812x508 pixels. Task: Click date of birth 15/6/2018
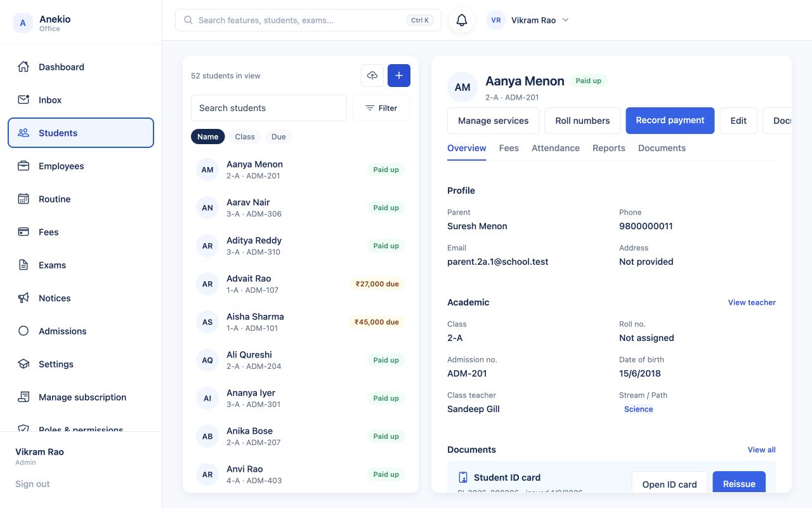tap(640, 373)
